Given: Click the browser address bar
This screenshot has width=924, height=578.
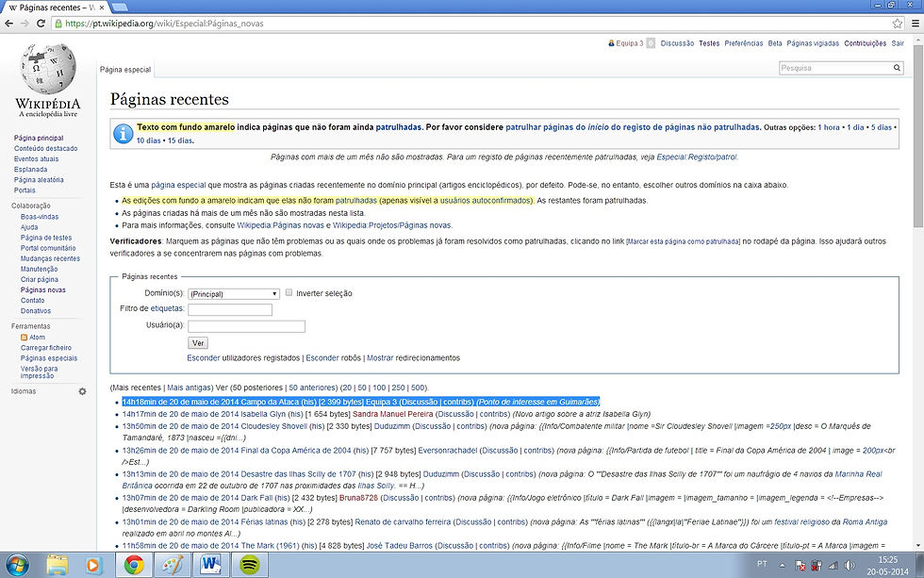Looking at the screenshot, I should [471, 24].
